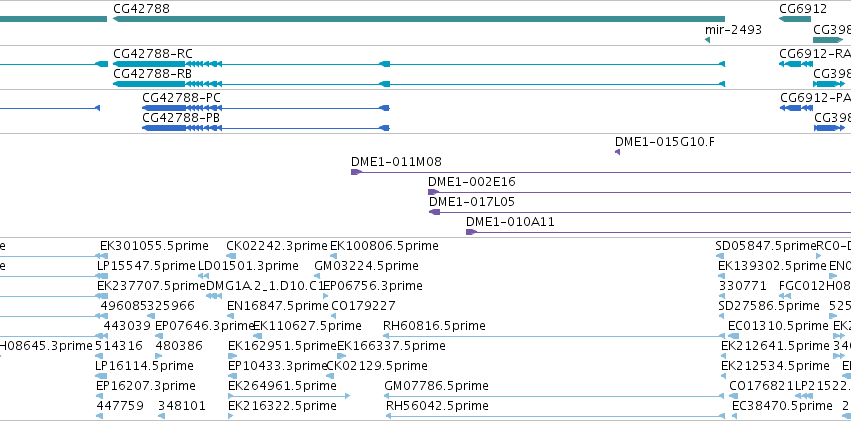Image resolution: width=851 pixels, height=421 pixels.
Task: Click the 447759 feature label
Action: click(x=120, y=405)
